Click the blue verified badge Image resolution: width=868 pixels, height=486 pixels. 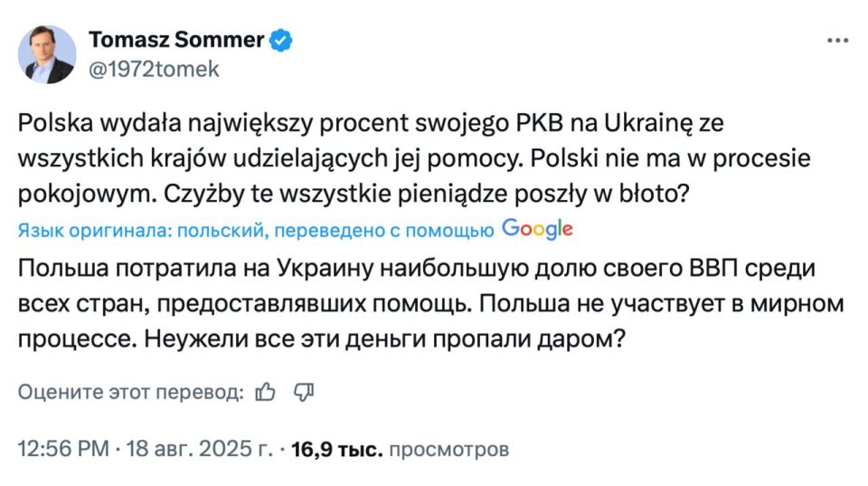tap(280, 41)
